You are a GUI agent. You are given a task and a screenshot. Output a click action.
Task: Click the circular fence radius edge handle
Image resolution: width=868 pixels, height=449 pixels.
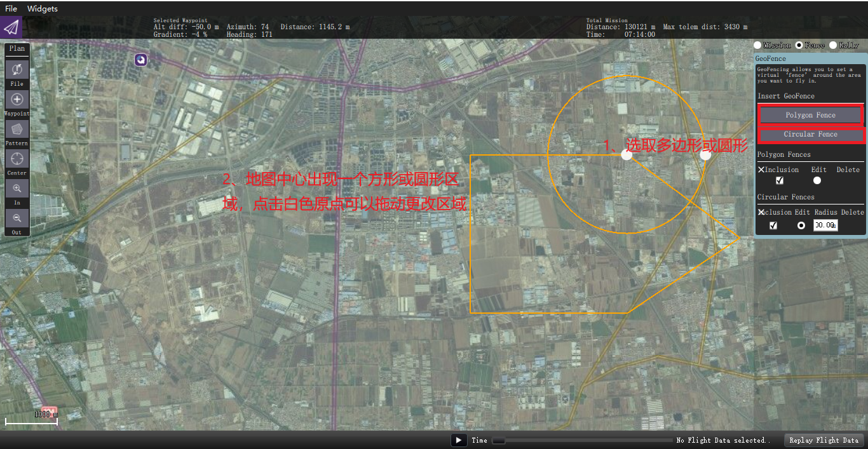coord(705,155)
